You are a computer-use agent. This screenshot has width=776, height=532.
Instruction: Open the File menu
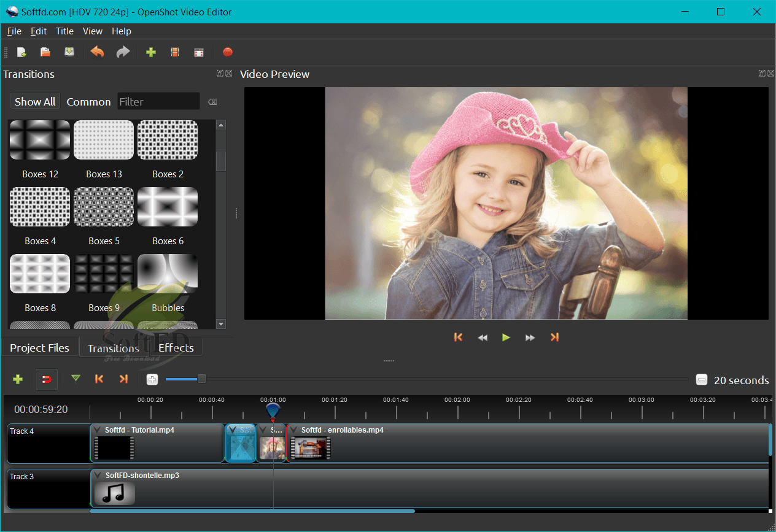coord(14,31)
